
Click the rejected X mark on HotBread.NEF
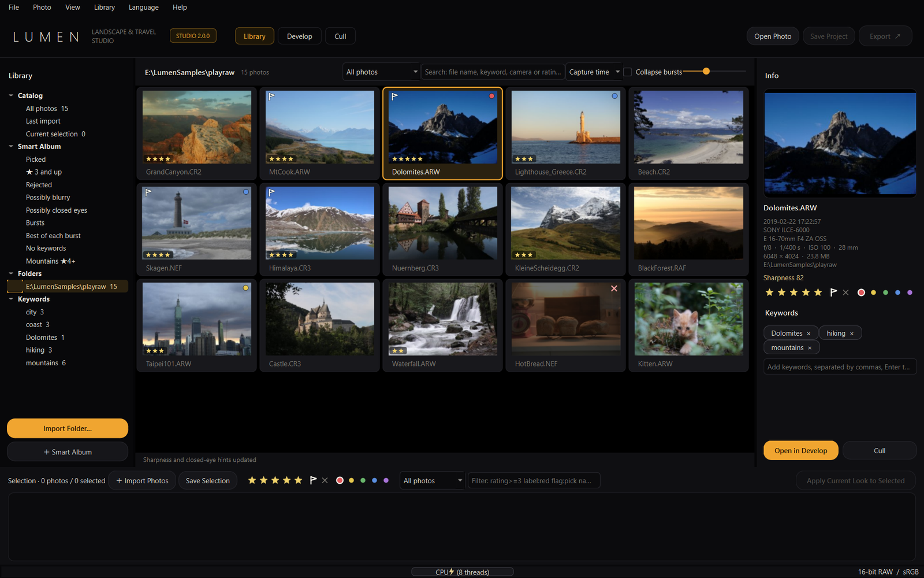coord(614,288)
